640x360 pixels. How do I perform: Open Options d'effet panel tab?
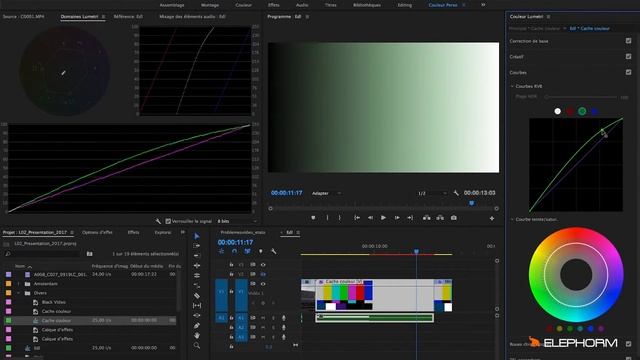pos(97,232)
